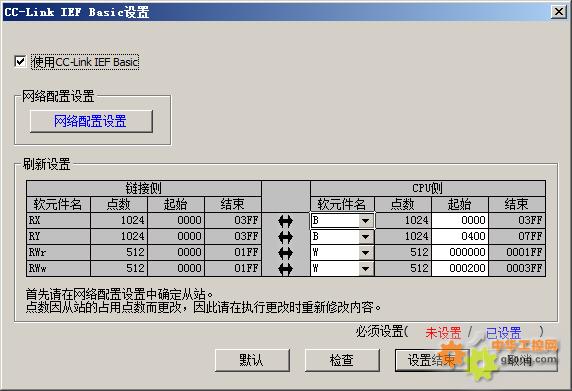Screen dimensions: 572x391
Task: Click the RWw row double-arrow icon
Action: pyautogui.click(x=285, y=269)
